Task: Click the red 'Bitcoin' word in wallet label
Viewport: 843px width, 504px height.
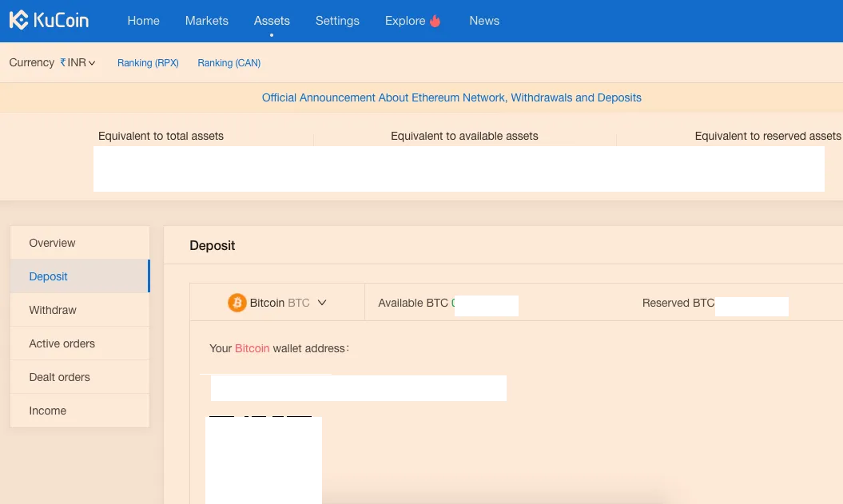Action: tap(253, 348)
